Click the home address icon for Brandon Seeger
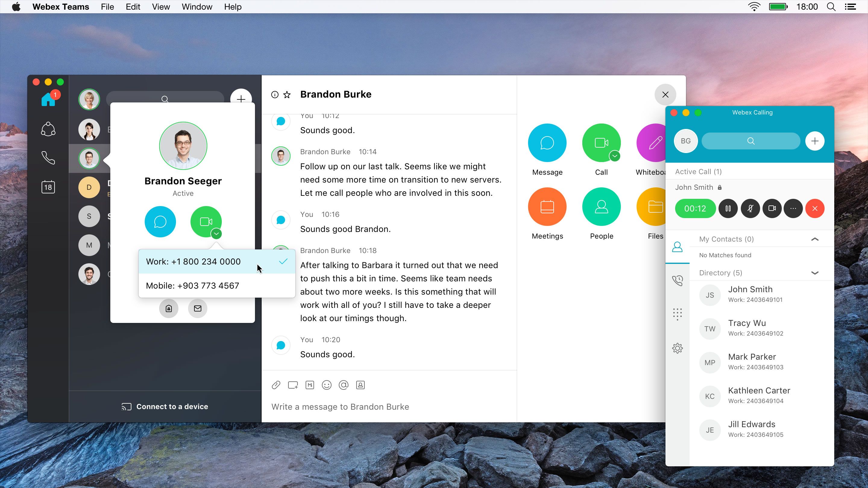Screen dimensions: 868x488 point(169,308)
